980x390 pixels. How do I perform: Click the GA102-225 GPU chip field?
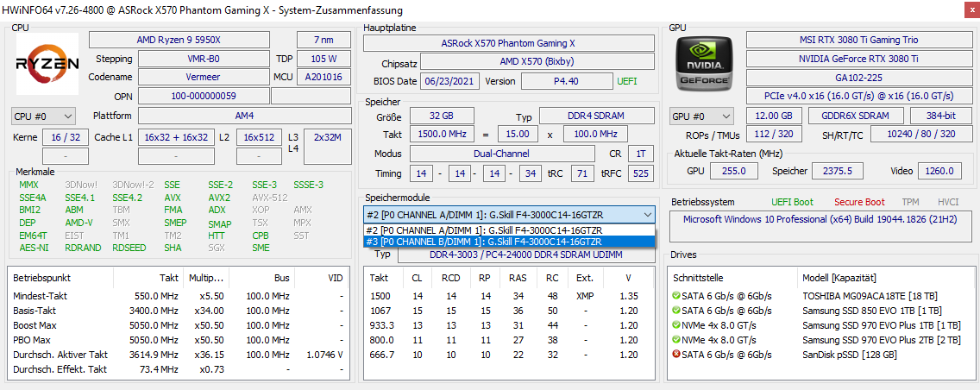coord(858,78)
